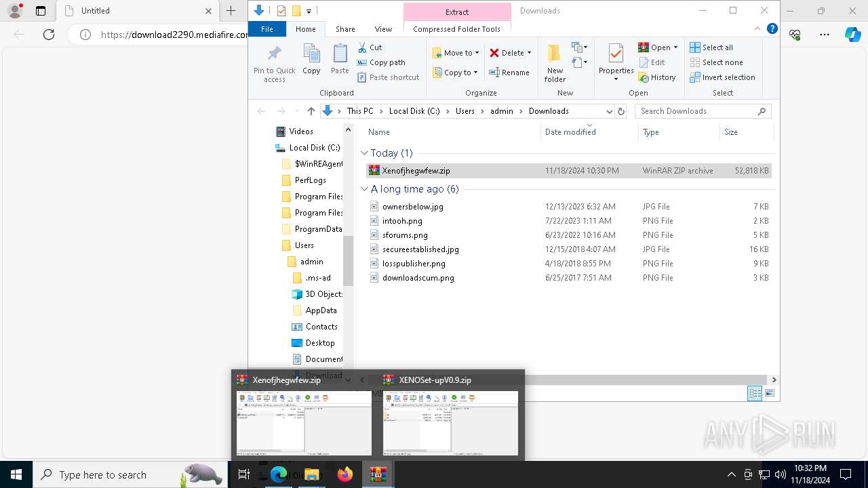Select Desktop in navigation tree
868x488 pixels.
[x=313, y=343]
